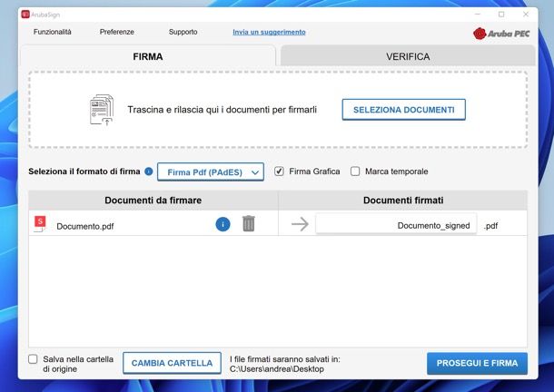Open the Supporto menu

coord(183,32)
